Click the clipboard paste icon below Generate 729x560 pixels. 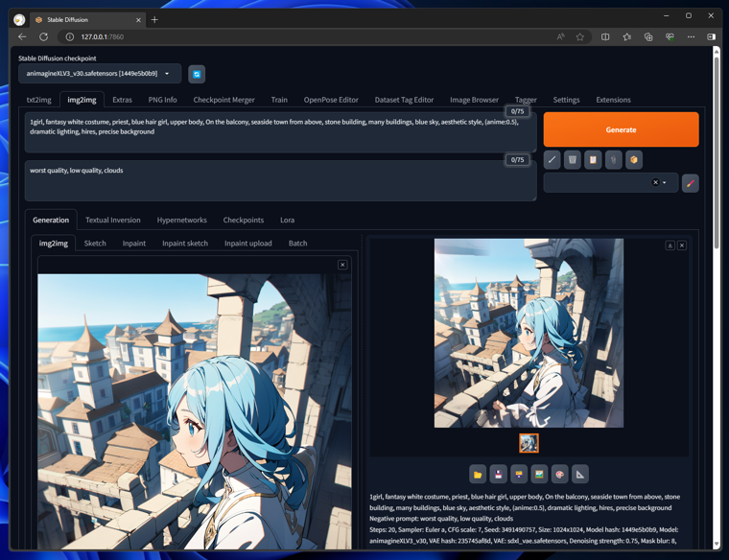[593, 160]
